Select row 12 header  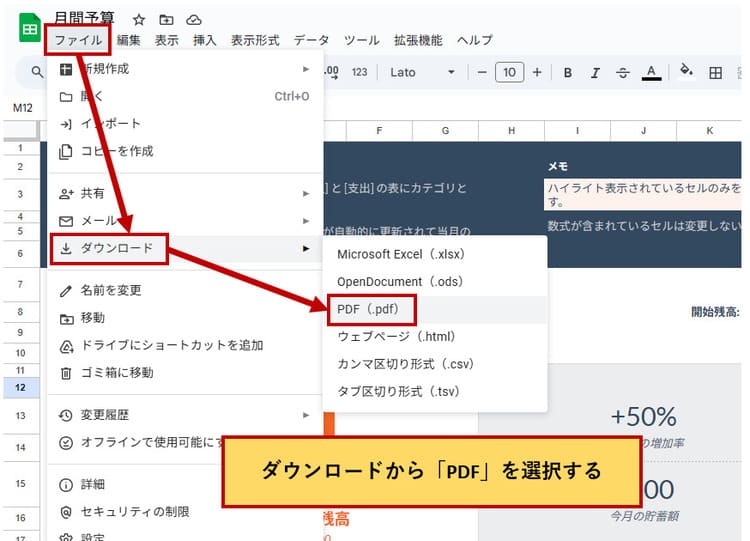pyautogui.click(x=21, y=387)
